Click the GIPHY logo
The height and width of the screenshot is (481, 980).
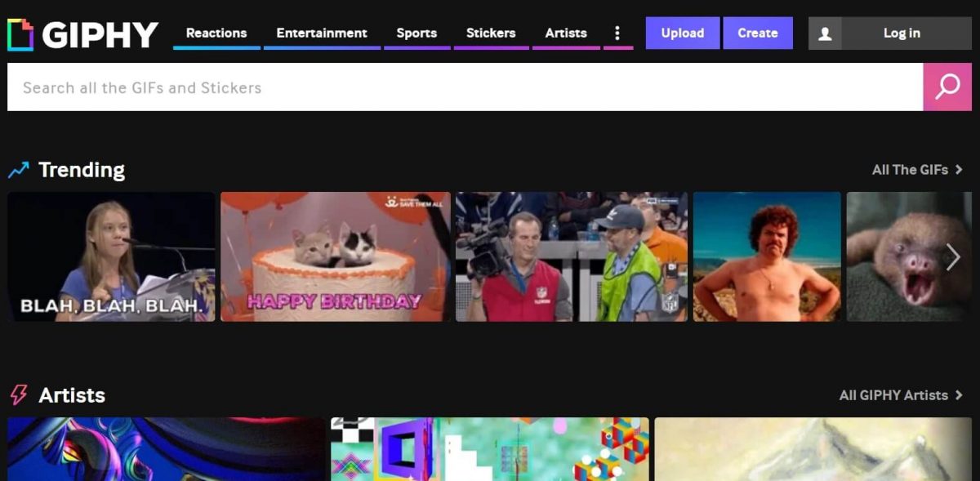(x=82, y=33)
